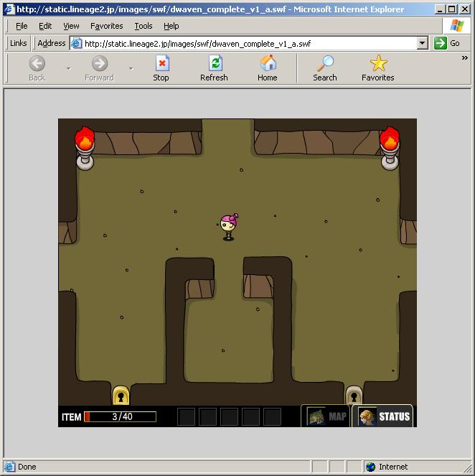
Task: Open the Favorites star icon
Action: pyautogui.click(x=378, y=68)
